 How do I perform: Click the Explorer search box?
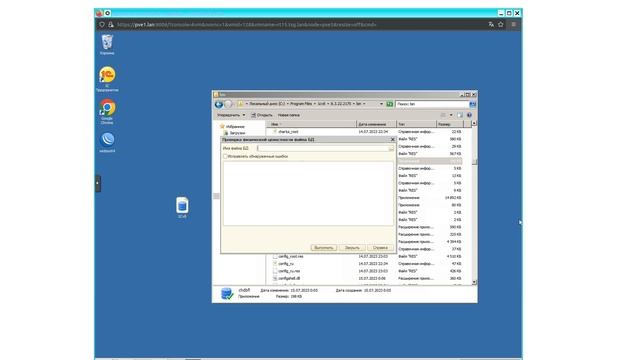click(432, 104)
